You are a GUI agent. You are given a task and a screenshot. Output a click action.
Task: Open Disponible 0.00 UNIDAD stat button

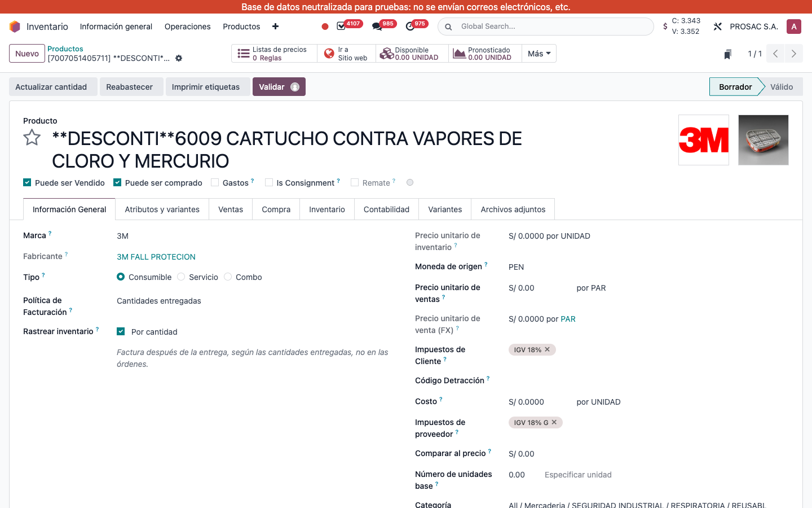point(412,54)
